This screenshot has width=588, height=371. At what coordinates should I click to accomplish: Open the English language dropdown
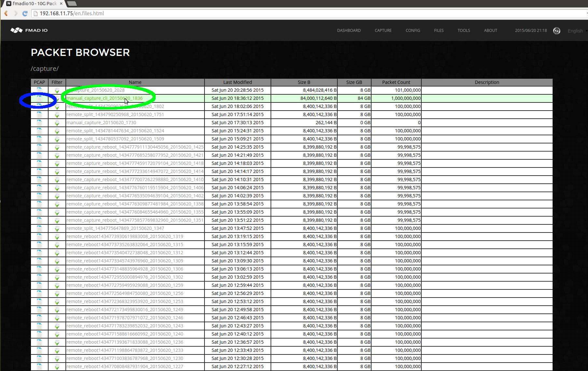pos(576,31)
